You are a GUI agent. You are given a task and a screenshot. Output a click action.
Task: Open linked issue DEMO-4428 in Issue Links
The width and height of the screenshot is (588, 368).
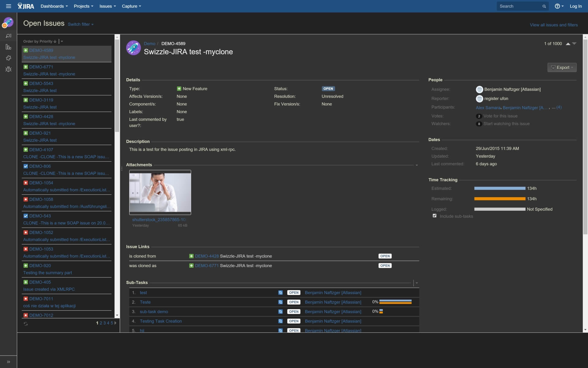[x=207, y=256]
